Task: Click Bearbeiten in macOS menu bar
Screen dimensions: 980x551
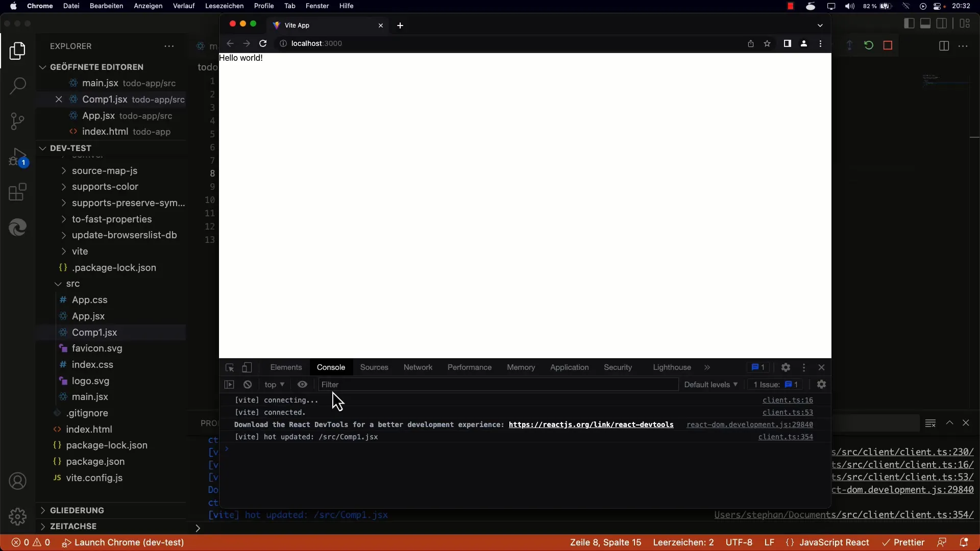Action: click(106, 6)
